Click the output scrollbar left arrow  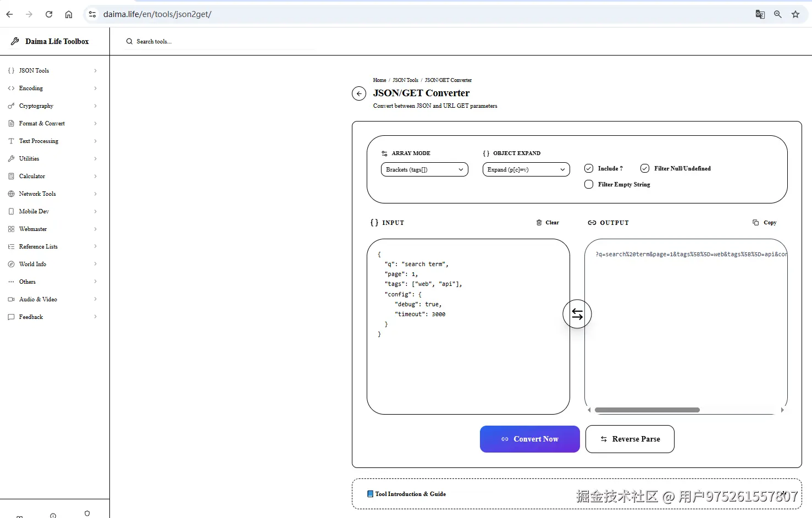point(589,410)
